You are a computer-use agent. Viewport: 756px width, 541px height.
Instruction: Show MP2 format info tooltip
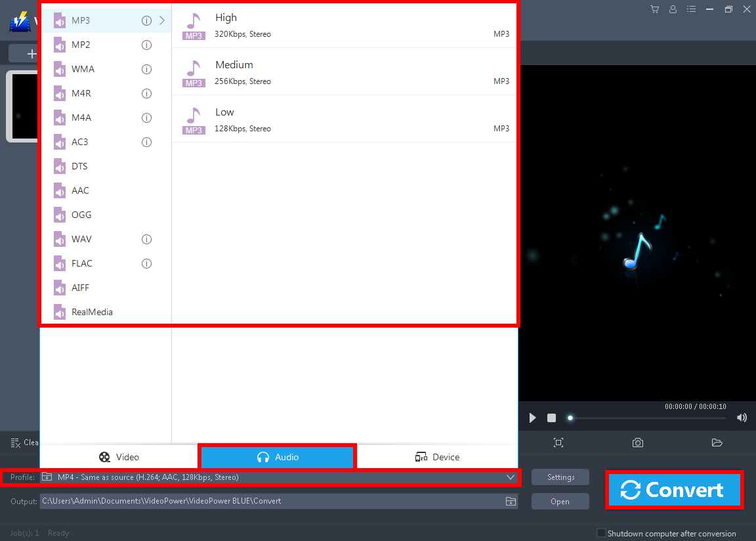146,45
